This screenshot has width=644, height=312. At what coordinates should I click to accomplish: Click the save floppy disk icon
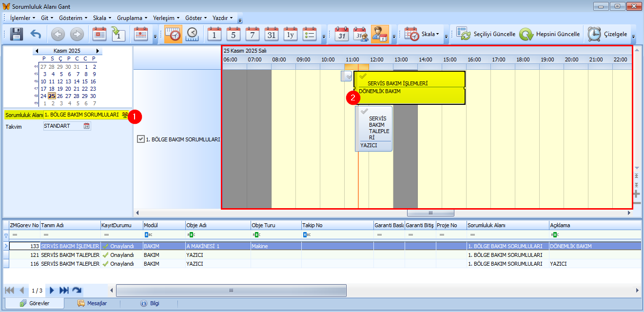point(17,34)
